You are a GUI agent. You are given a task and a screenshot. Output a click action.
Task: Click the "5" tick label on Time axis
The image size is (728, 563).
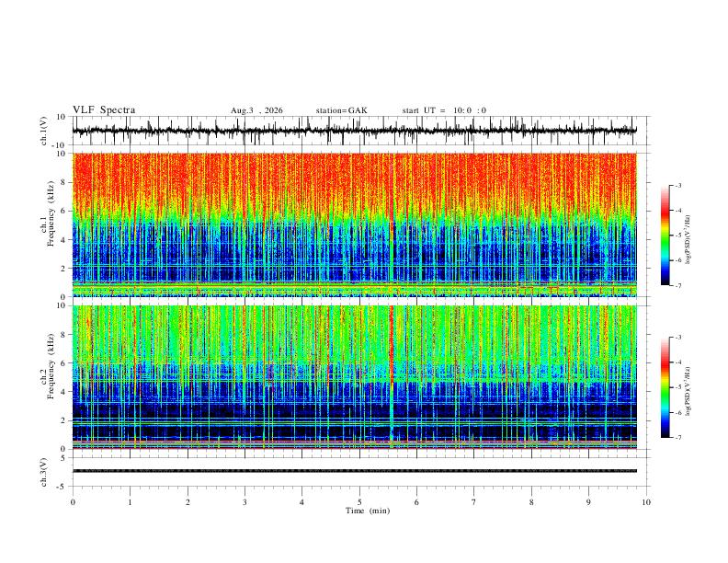pyautogui.click(x=359, y=502)
